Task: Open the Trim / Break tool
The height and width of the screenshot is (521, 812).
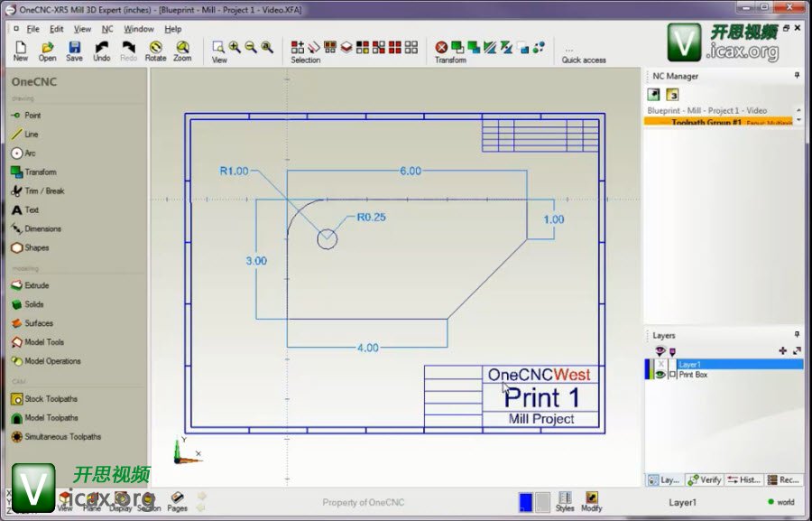Action: coord(37,191)
